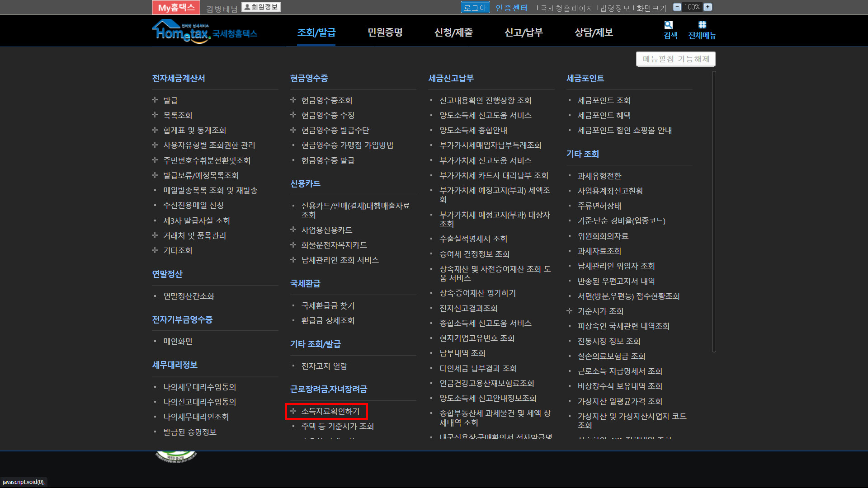Open the 전체메뉴 grid icon
Screen dimensions: 868x488
pyautogui.click(x=702, y=25)
